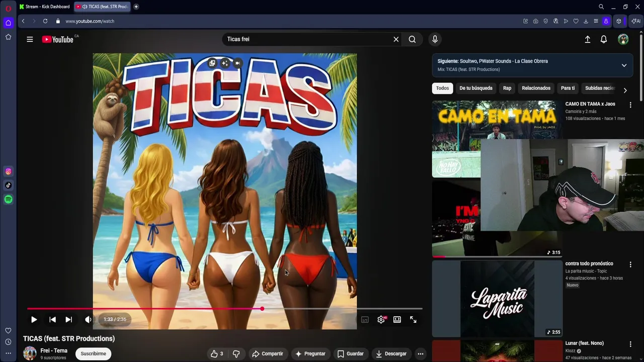Start voice search with the microphone icon

435,39
